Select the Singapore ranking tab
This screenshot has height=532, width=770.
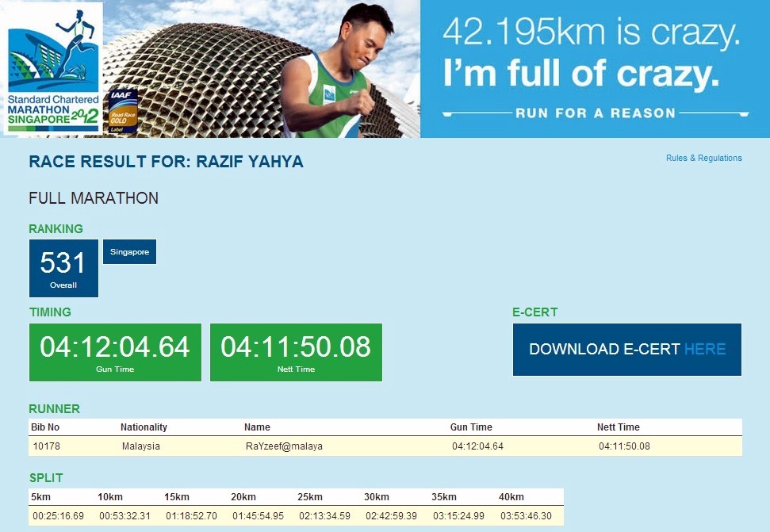pos(129,252)
